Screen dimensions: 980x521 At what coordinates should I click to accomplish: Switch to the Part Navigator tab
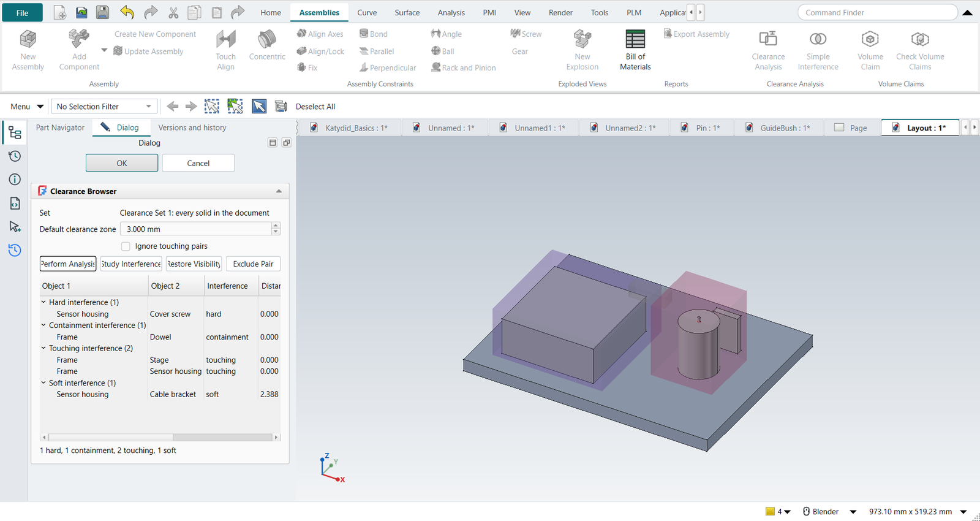[x=60, y=127]
